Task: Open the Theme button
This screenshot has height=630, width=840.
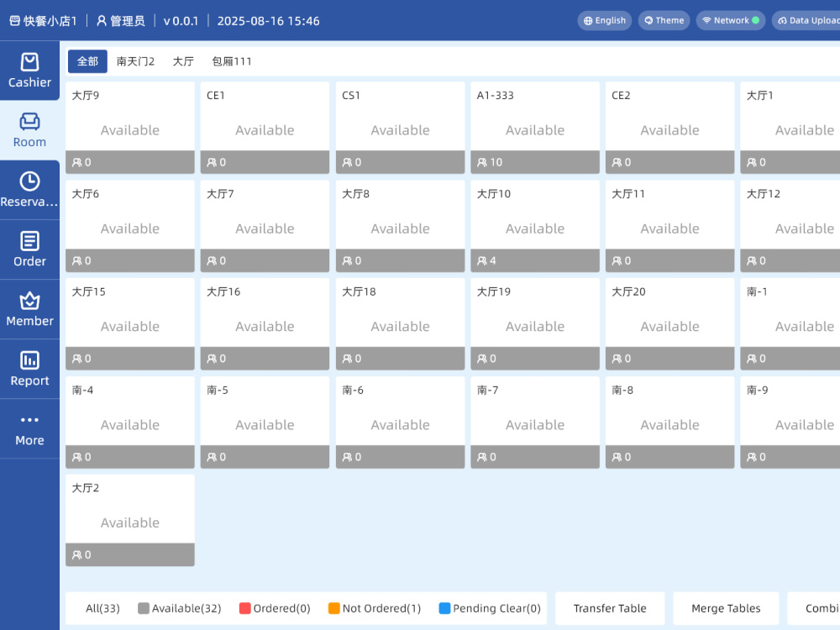Action: 664,20
